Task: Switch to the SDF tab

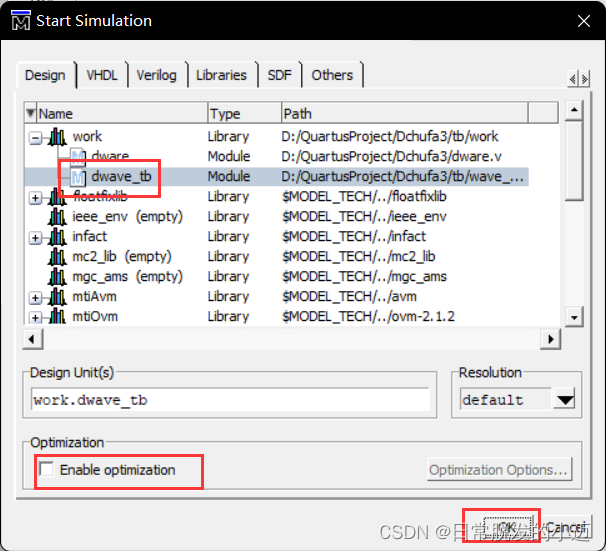Action: point(279,75)
